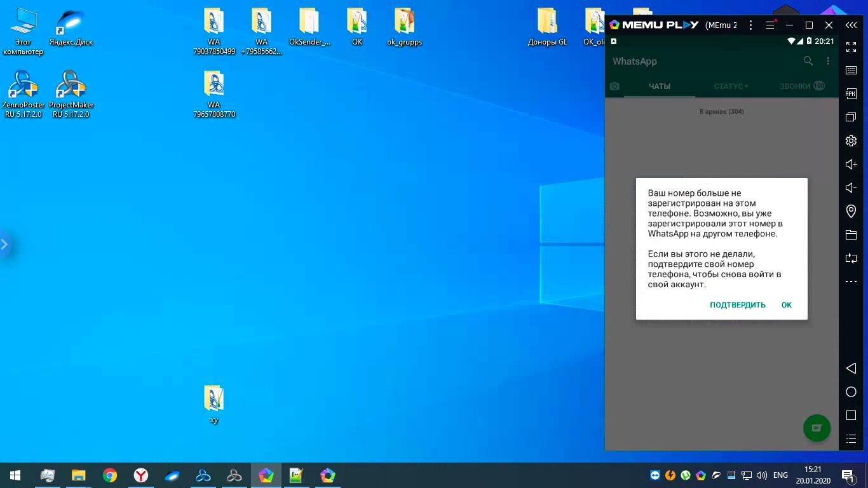Open MEmu settings gear icon
This screenshot has width=868, height=488.
[x=851, y=140]
